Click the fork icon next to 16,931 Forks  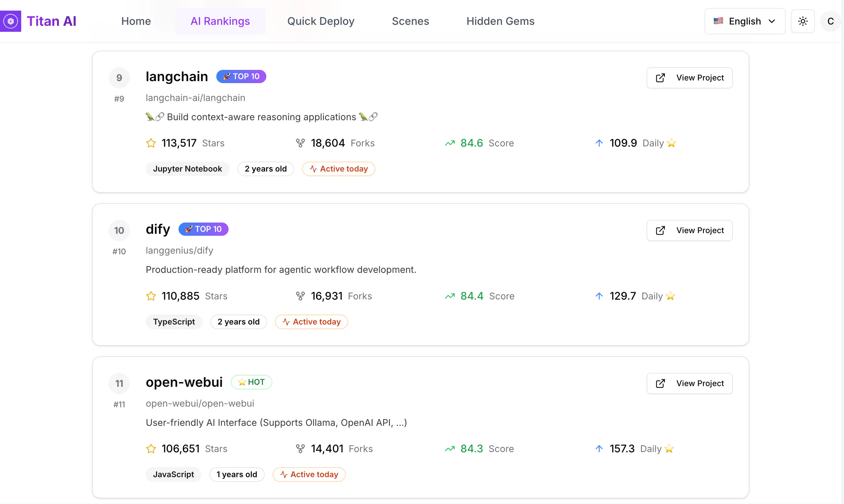click(300, 296)
